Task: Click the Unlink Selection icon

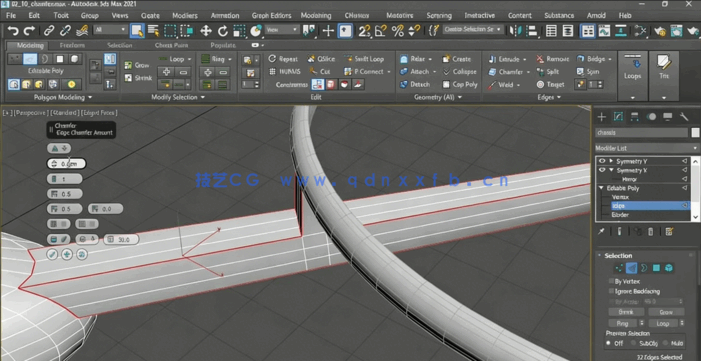Action: 65,31
